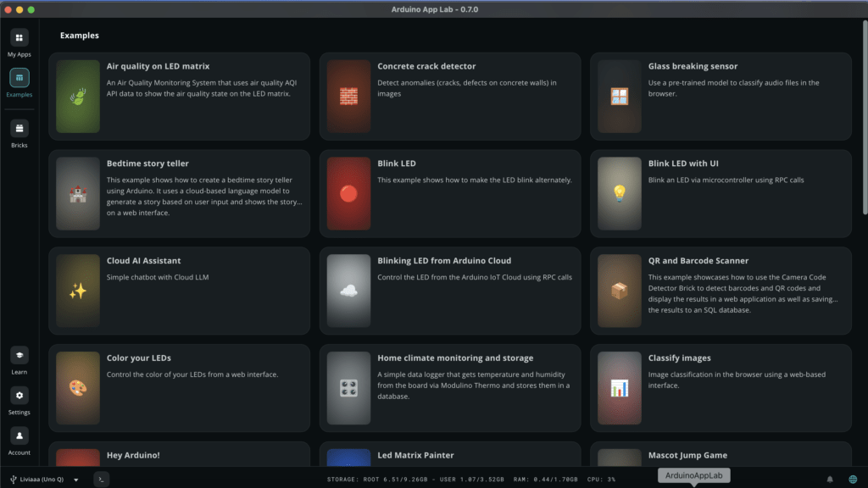The height and width of the screenshot is (488, 868).
Task: Open the Blink LED example card
Action: click(450, 194)
